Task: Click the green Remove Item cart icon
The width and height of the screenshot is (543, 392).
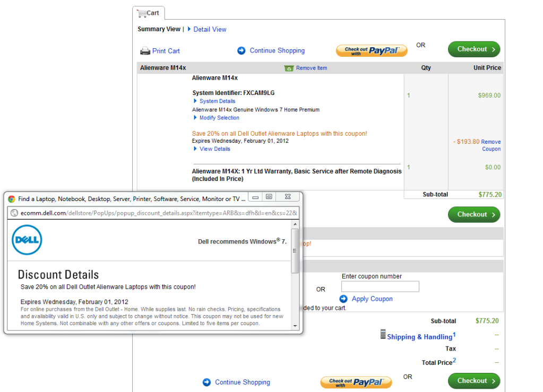Action: [x=289, y=68]
